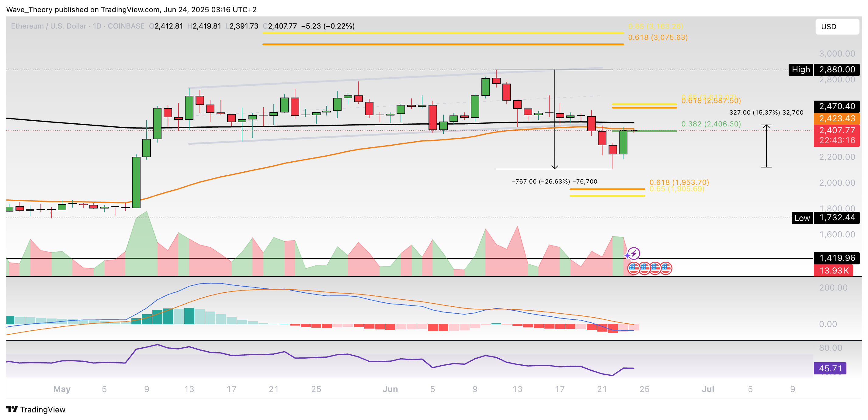Click the orange 2,423.43 moving average label
The image size is (868, 420).
click(x=837, y=119)
